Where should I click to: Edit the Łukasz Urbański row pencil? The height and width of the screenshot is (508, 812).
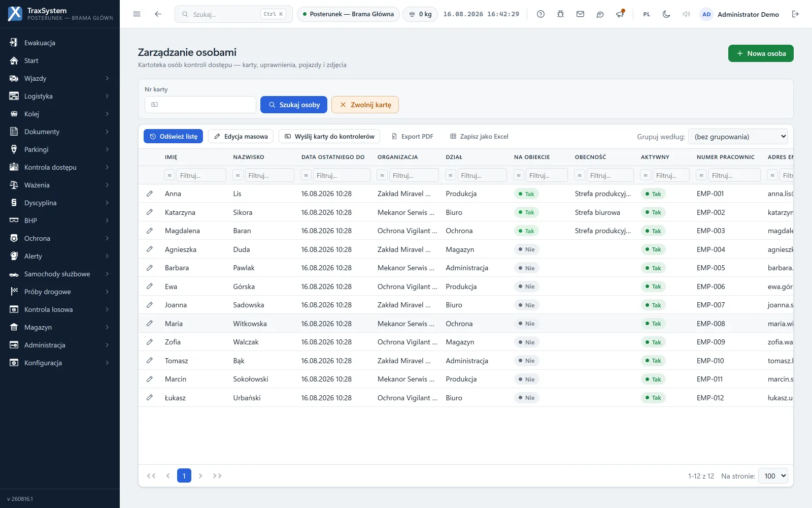(x=150, y=398)
